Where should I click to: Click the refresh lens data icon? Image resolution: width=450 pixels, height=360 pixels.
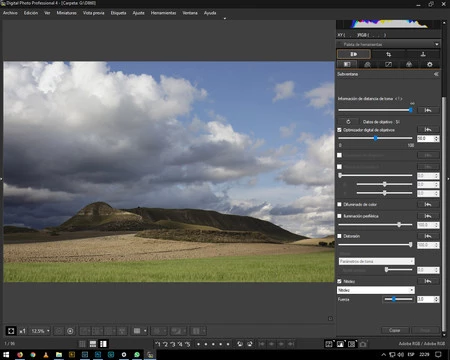click(x=348, y=122)
